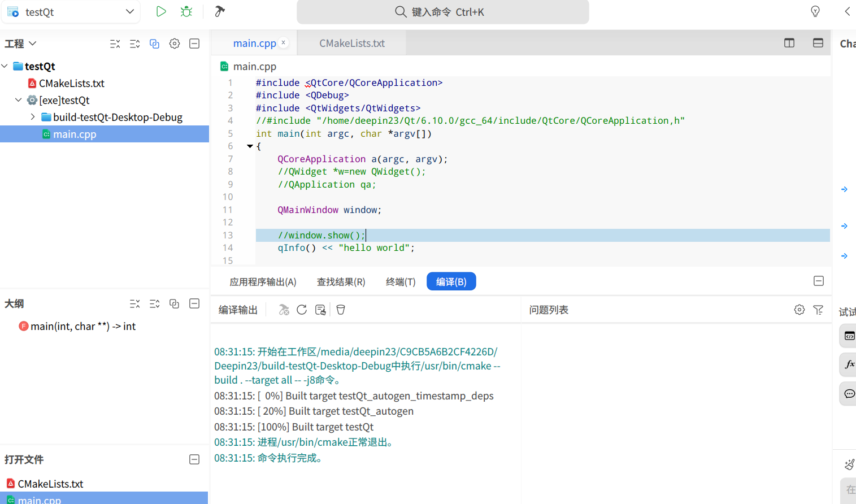Expand the build-testQt-Desktop-Debug folder
856x504 pixels.
point(33,117)
